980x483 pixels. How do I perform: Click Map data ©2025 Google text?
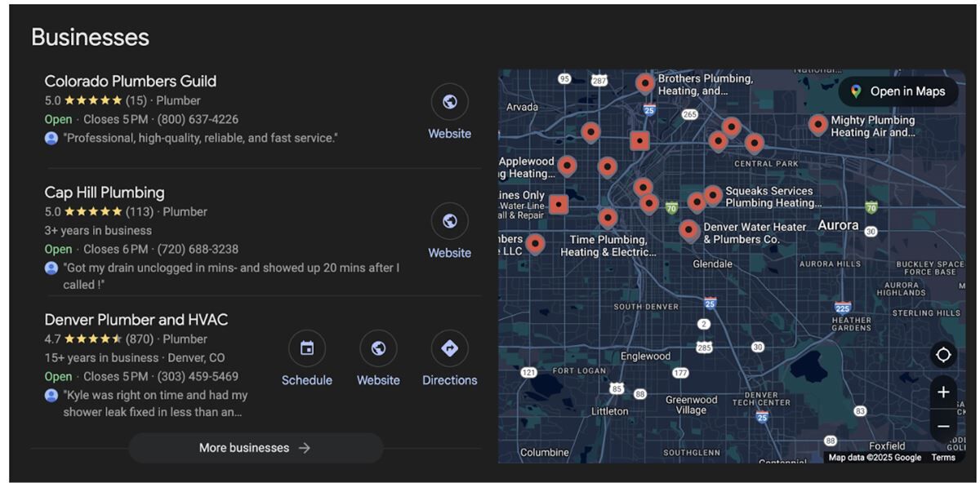875,458
